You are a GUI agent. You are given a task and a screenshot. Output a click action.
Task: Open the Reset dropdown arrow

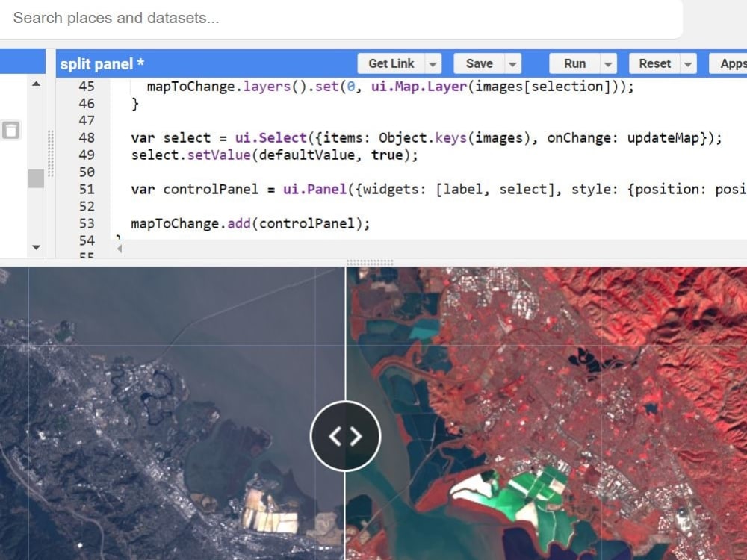[x=687, y=63]
